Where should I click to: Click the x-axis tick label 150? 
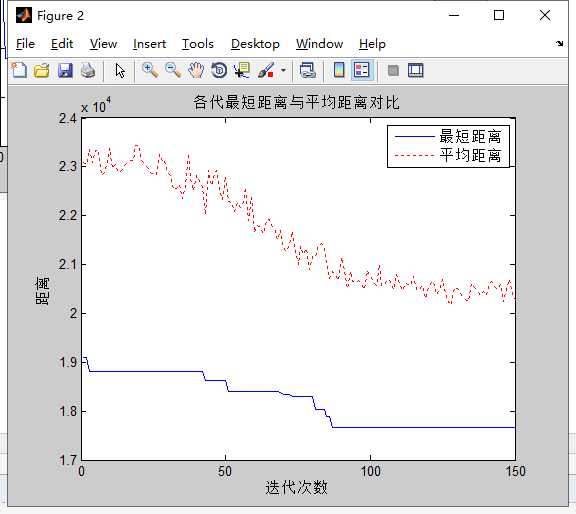(515, 471)
